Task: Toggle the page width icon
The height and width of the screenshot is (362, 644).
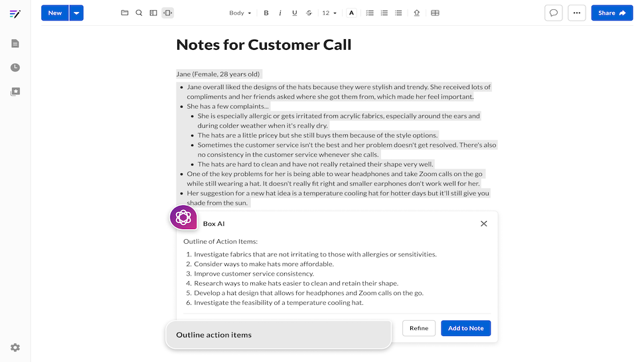Action: click(x=167, y=13)
